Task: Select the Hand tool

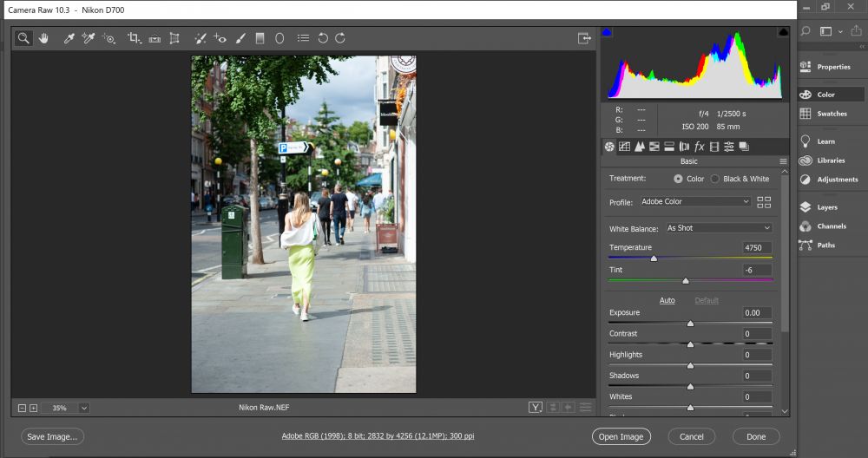Action: point(43,38)
